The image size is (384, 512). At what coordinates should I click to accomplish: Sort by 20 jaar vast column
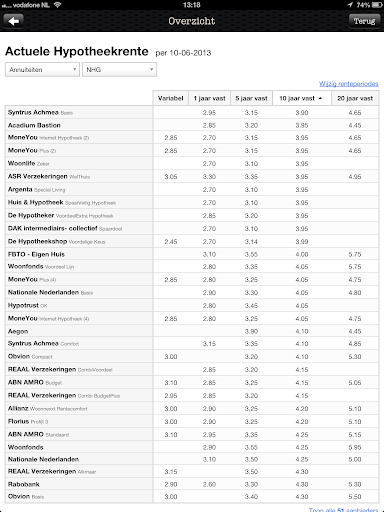pyautogui.click(x=355, y=98)
